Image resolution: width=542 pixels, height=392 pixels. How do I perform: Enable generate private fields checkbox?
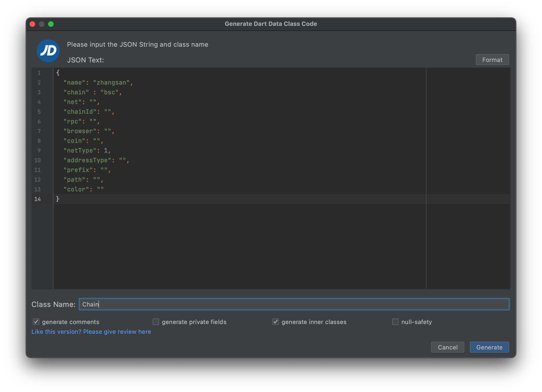(156, 322)
